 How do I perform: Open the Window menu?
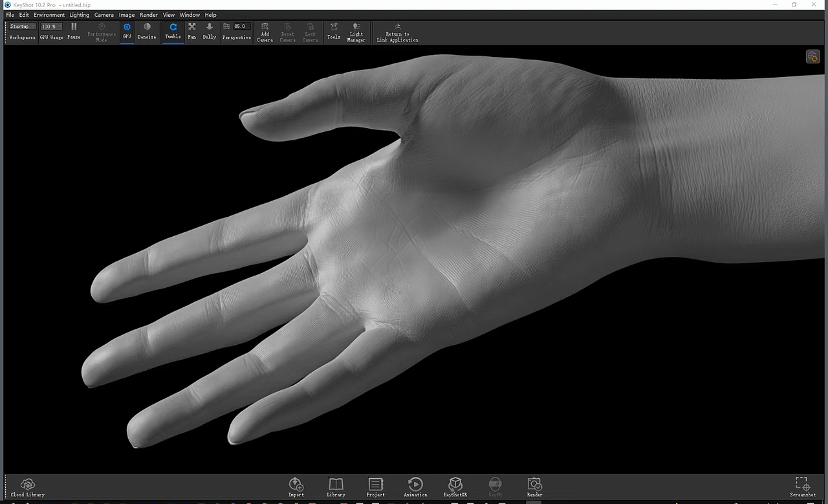click(x=190, y=15)
